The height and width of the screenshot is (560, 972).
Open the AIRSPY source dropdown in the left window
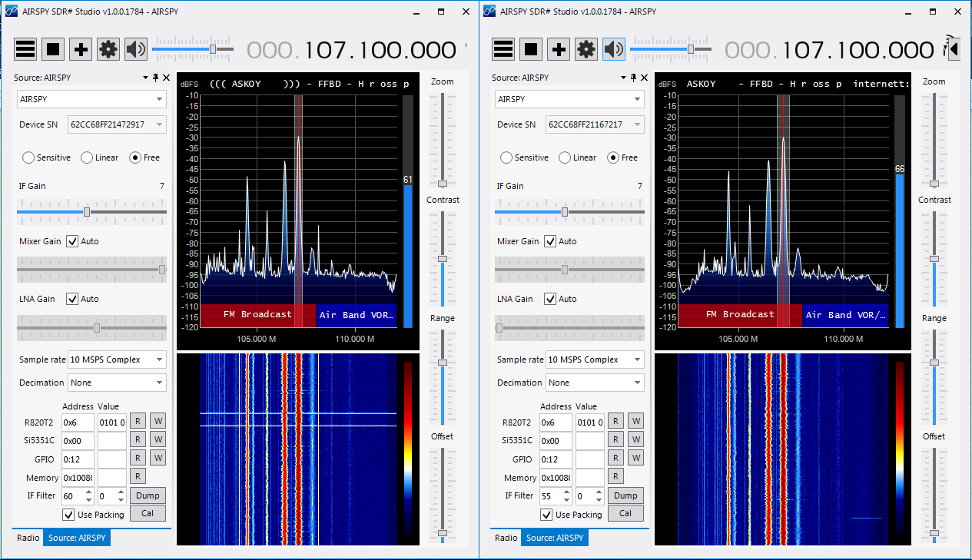[92, 99]
